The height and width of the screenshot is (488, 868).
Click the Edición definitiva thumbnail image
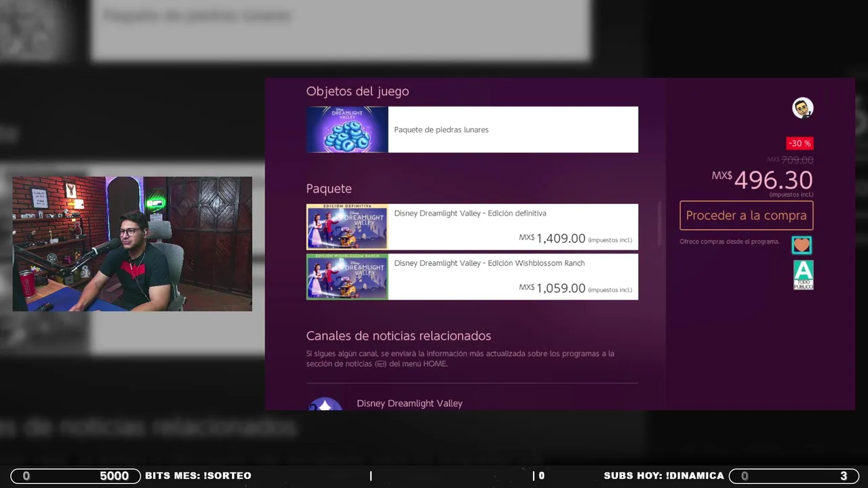click(x=347, y=227)
